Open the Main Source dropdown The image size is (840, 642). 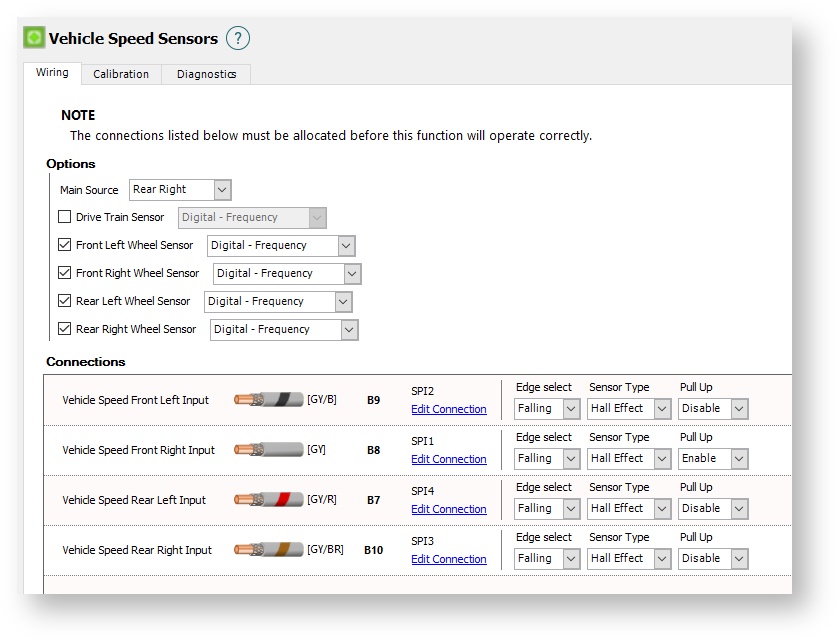coord(180,190)
